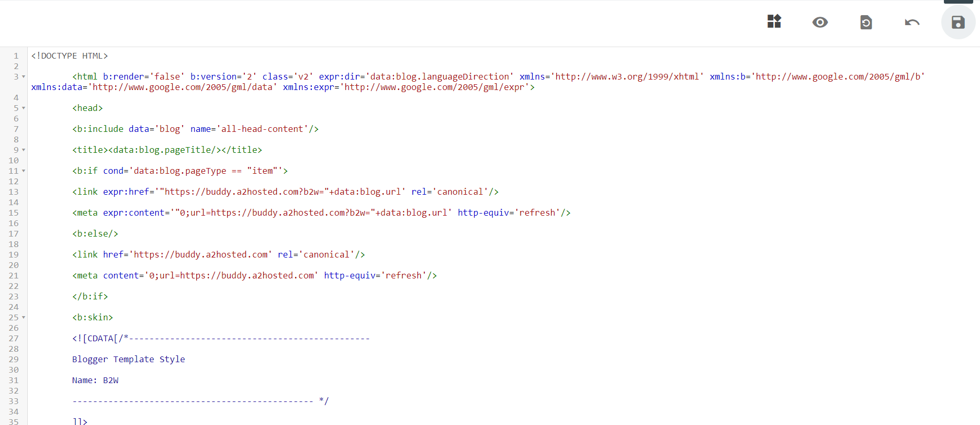The image size is (980, 425).
Task: Place cursor on the DOCTYPE HTML line
Action: click(70, 55)
